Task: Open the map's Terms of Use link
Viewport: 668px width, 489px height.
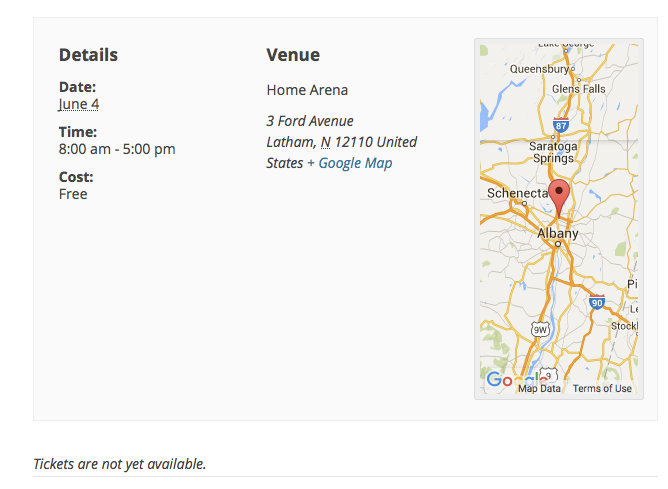Action: [x=602, y=388]
